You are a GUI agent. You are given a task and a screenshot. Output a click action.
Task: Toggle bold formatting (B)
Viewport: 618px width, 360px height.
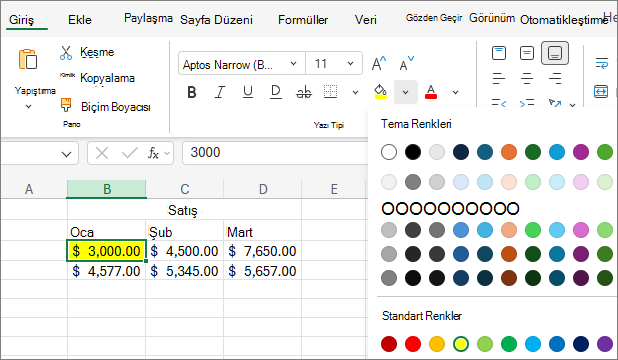[192, 92]
